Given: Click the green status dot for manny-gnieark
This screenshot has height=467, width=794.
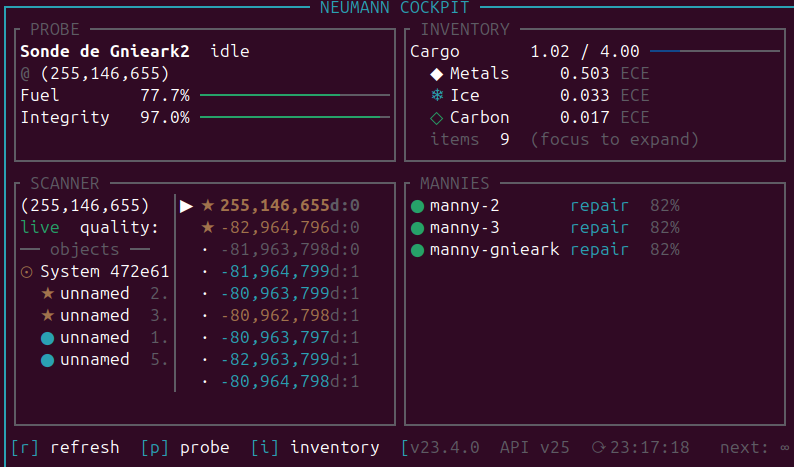Looking at the screenshot, I should [417, 250].
